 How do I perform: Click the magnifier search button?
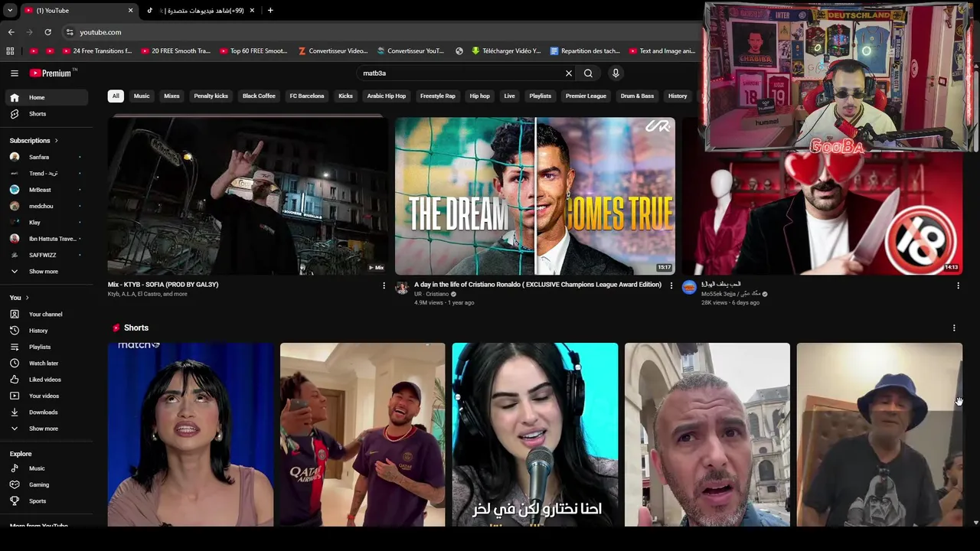(x=588, y=73)
